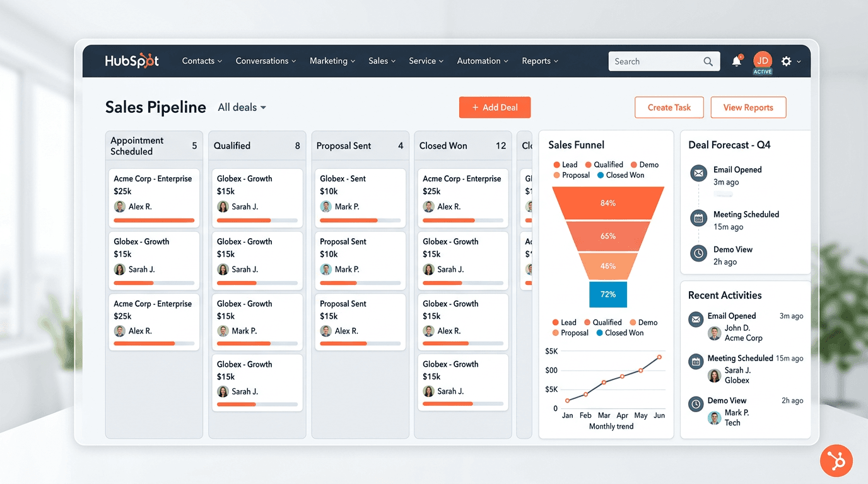868x484 pixels.
Task: Click the Jun data point on trend chart
Action: tap(659, 357)
